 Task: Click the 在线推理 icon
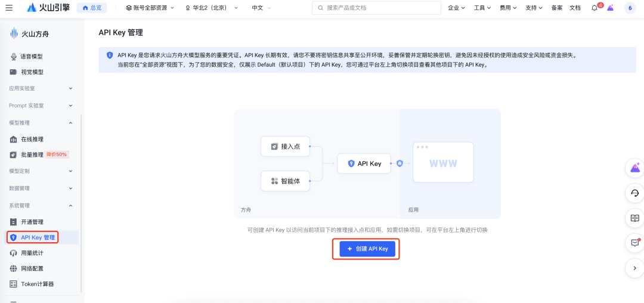coord(14,139)
